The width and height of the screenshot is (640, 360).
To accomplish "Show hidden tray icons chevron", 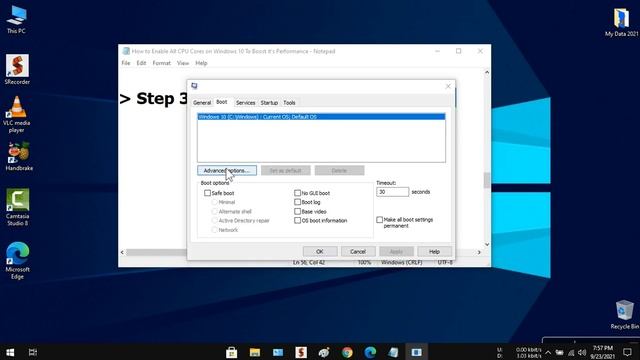I will coord(548,353).
